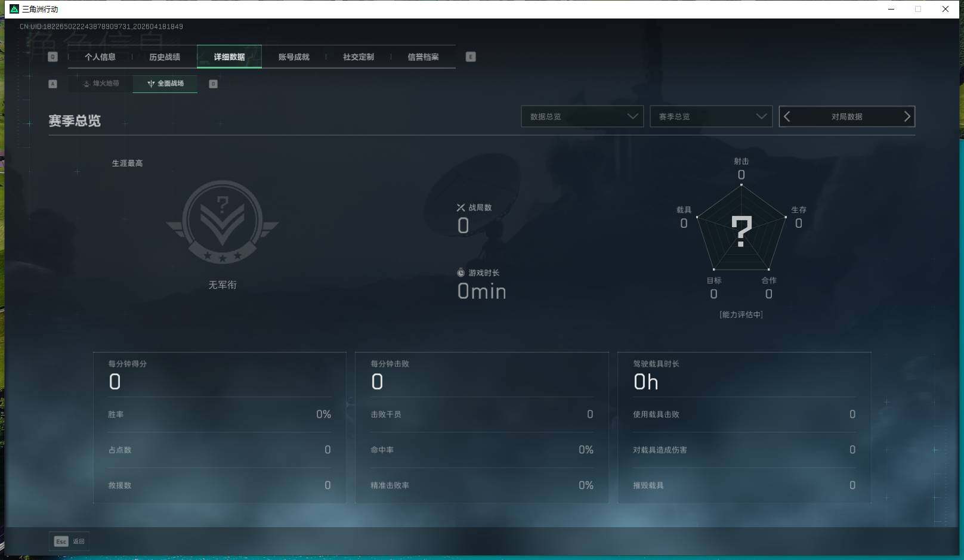Viewport: 964px width, 560px height.
Task: Click the 三角洲行动 app icon in title bar
Action: click(x=14, y=9)
